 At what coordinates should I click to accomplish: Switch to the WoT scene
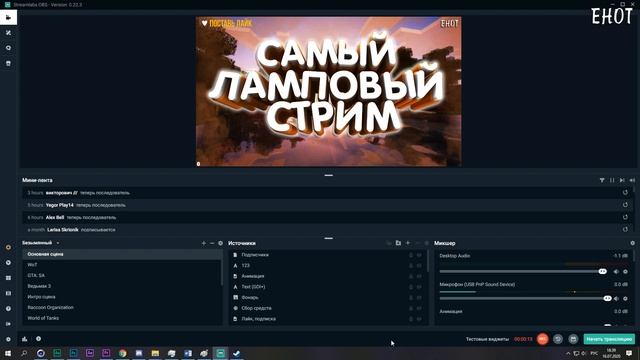pos(122,265)
